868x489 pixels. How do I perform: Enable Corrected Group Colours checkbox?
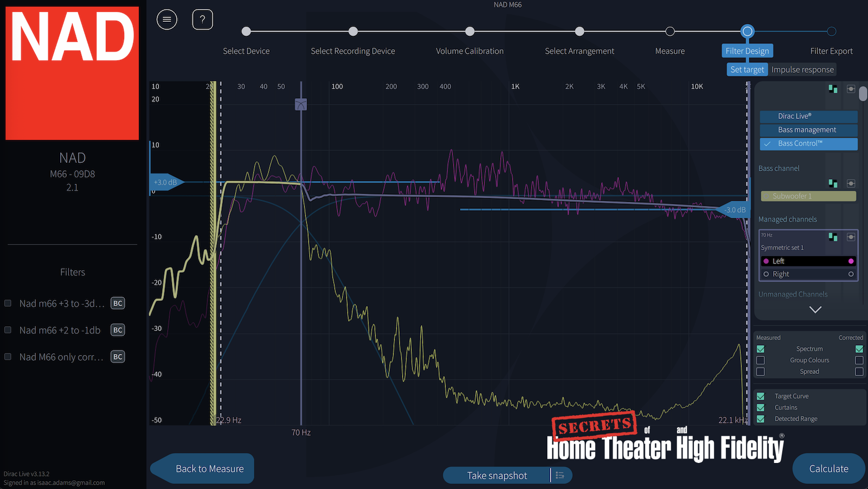coord(859,360)
